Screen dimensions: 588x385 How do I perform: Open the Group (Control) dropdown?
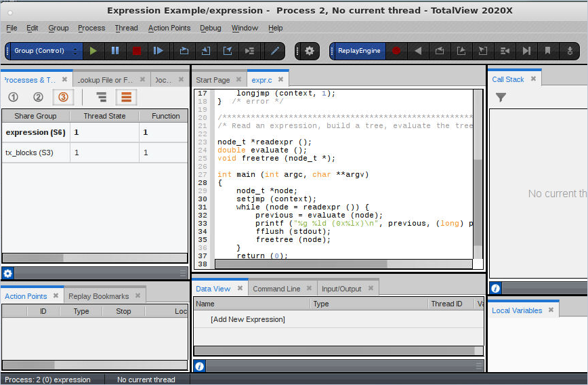pyautogui.click(x=44, y=51)
